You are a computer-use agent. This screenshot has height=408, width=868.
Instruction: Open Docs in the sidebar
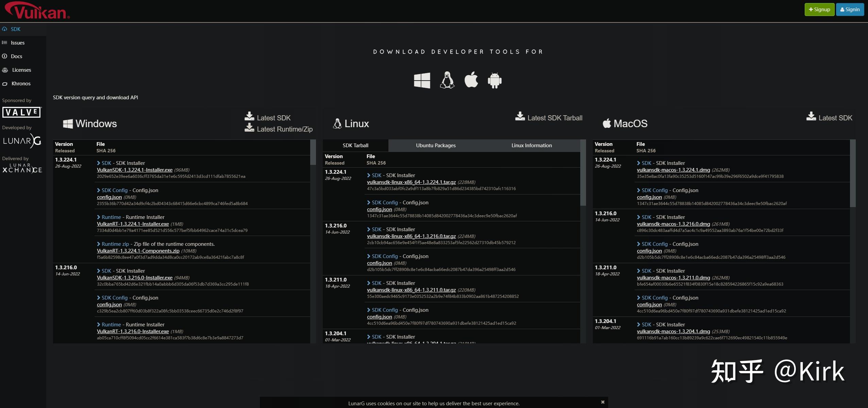[23, 56]
